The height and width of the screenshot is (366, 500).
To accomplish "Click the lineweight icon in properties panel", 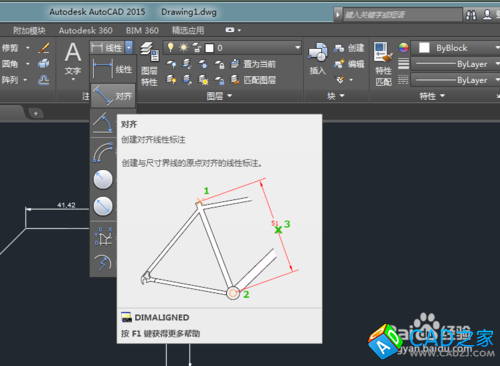I will point(403,64).
